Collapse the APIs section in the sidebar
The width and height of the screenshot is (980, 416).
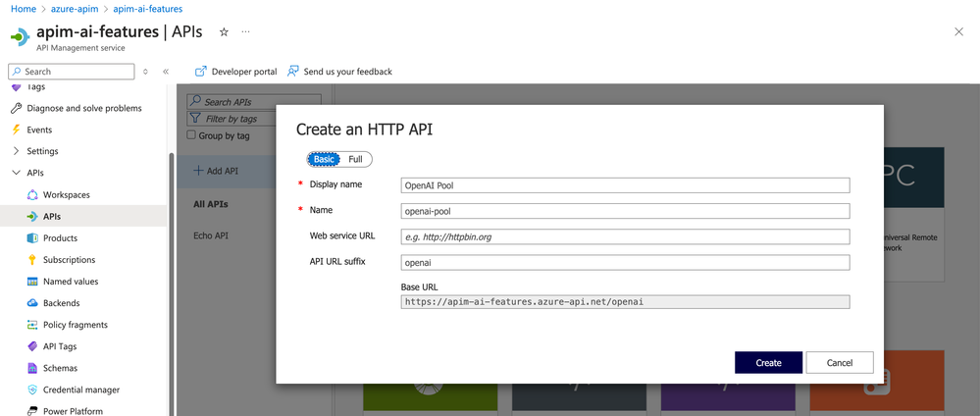pyautogui.click(x=17, y=173)
